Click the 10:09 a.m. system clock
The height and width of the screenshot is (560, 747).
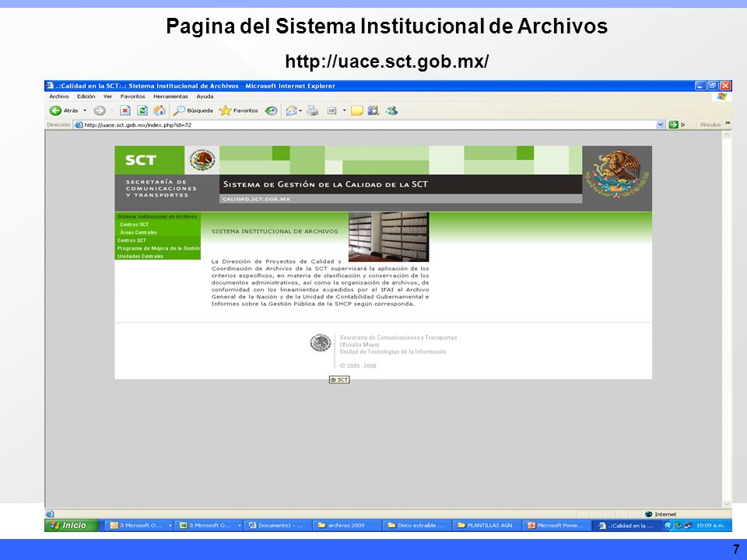click(x=710, y=526)
